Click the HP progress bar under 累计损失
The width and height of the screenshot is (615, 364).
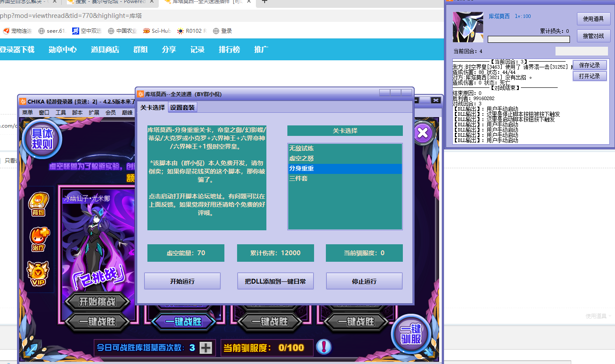[x=529, y=39]
